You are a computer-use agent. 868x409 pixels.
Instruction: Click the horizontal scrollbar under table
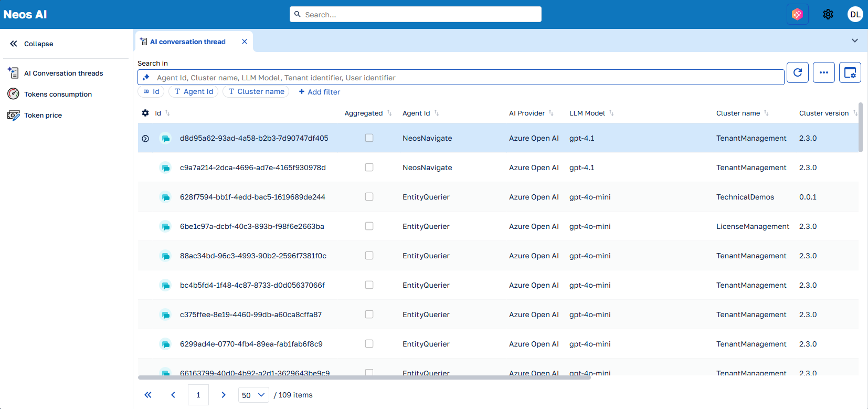point(364,377)
